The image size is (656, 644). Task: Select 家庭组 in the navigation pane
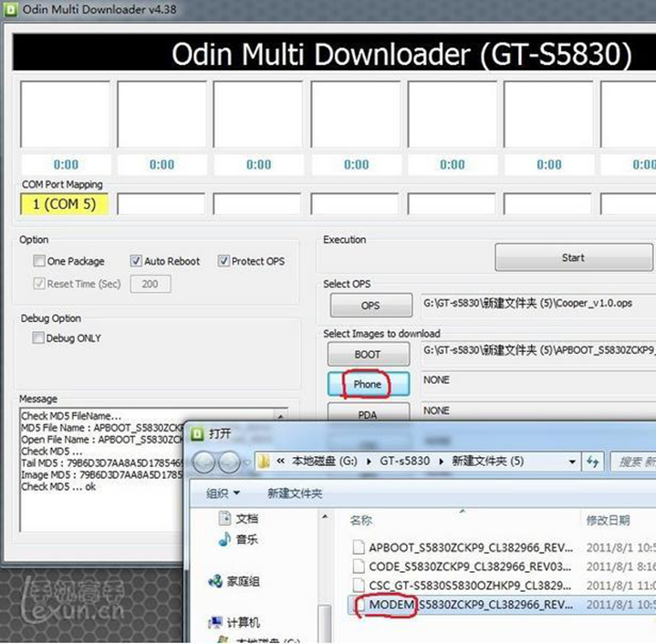[243, 581]
